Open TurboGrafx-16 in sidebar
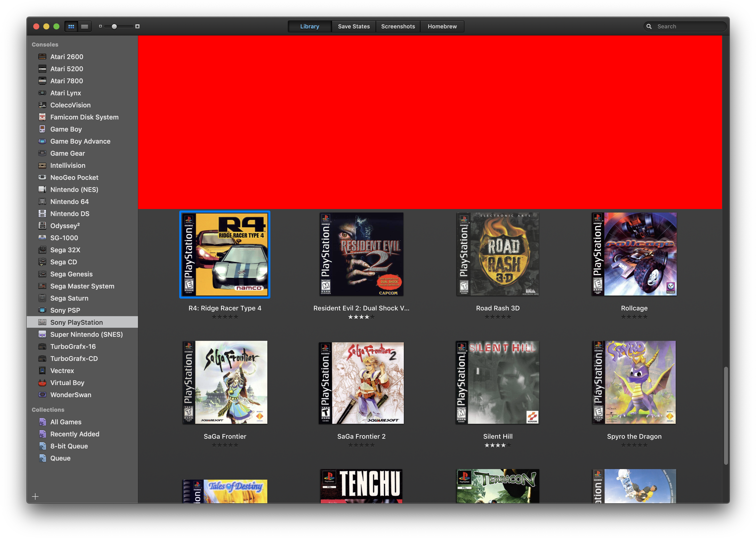 coord(82,347)
